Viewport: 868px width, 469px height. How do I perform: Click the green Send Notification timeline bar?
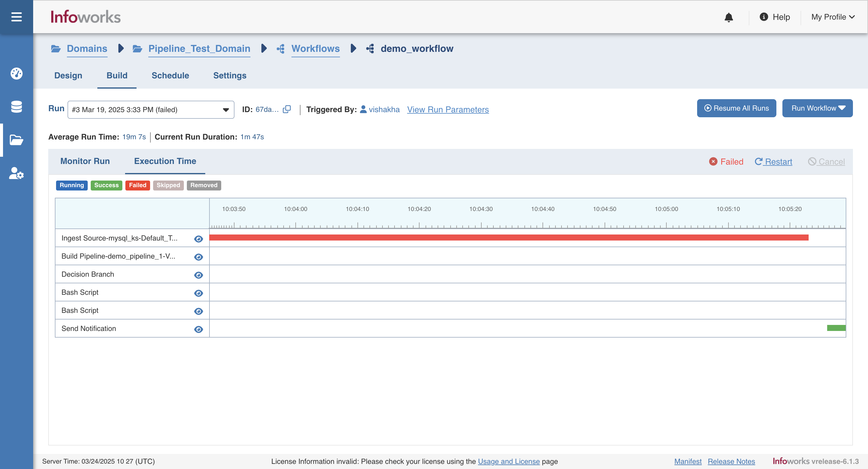(836, 328)
